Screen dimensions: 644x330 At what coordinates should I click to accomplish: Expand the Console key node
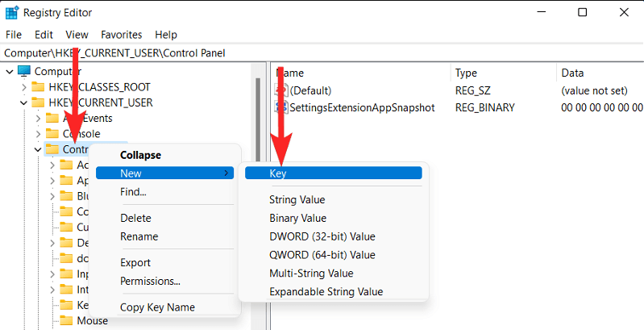click(37, 133)
